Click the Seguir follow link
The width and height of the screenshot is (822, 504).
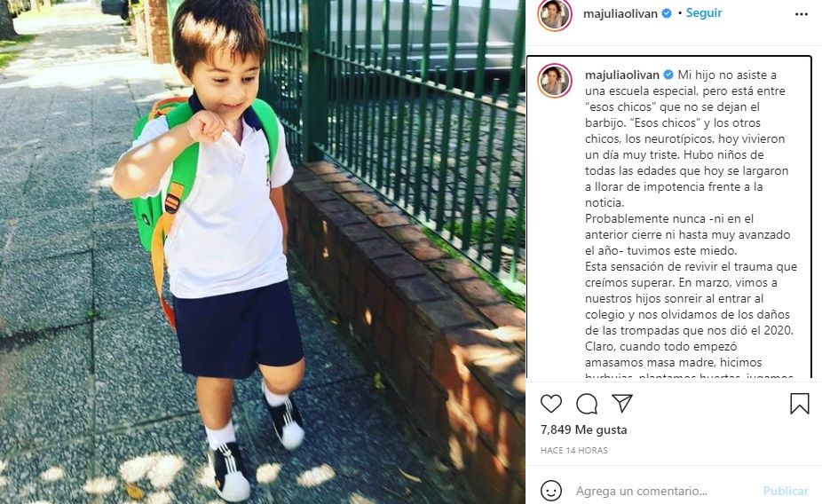(x=704, y=13)
